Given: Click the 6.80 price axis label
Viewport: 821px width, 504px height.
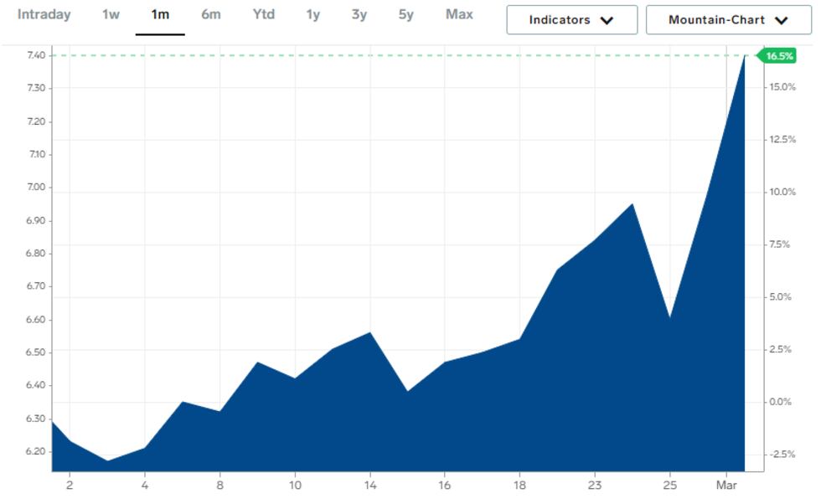Looking at the screenshot, I should [x=35, y=254].
